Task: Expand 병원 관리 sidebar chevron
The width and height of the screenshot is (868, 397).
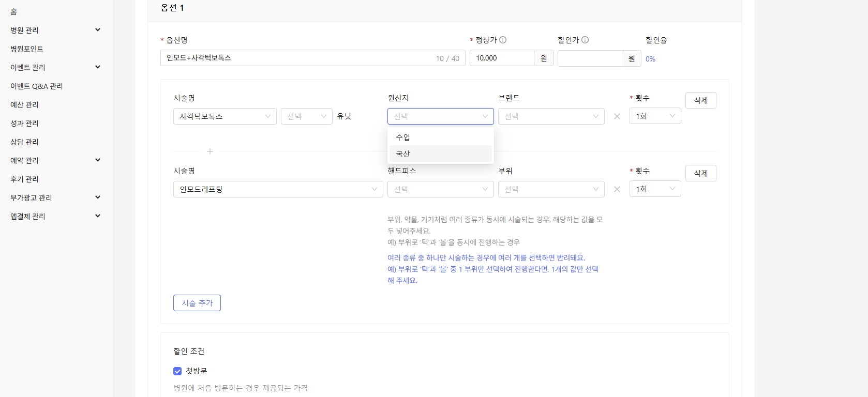Action: (98, 30)
